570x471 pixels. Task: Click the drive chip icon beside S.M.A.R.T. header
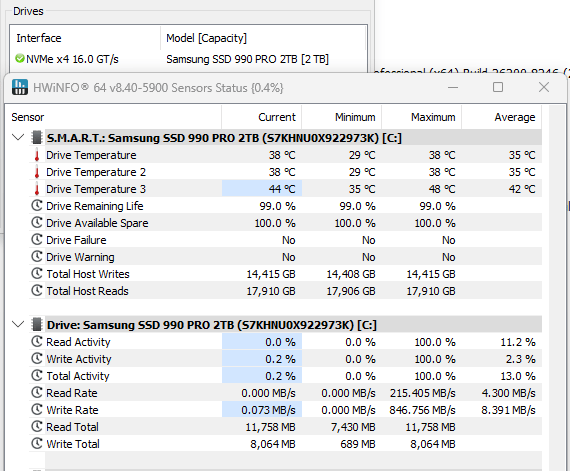[x=36, y=137]
